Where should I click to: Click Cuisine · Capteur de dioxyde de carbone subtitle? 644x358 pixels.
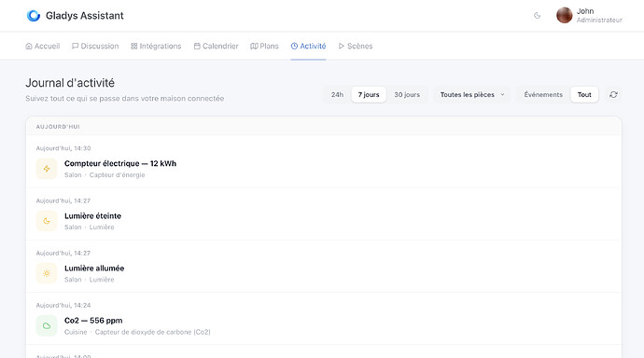click(137, 332)
